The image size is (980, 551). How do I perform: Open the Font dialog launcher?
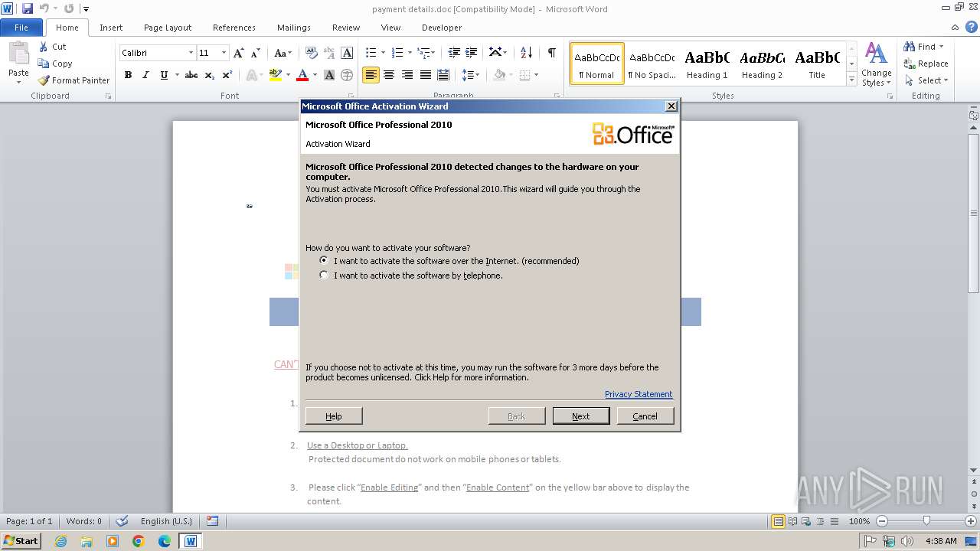350,96
